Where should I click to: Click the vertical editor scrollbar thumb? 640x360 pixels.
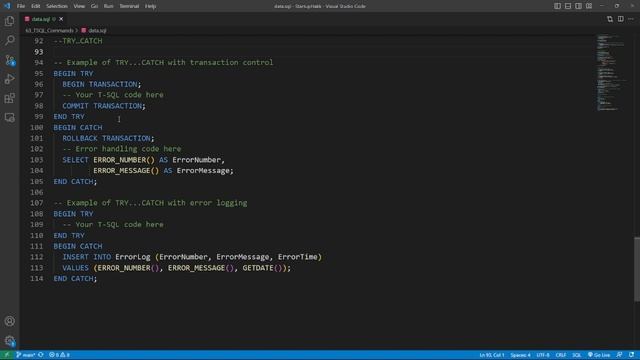click(x=637, y=269)
